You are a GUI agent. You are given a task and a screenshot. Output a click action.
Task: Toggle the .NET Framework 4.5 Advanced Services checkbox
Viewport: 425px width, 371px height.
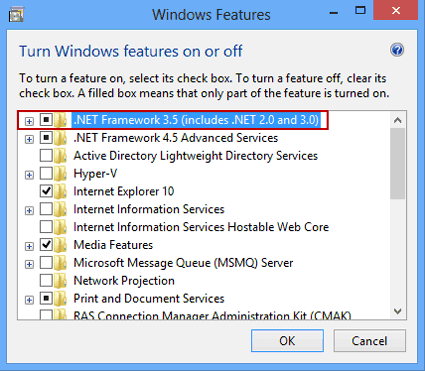tap(46, 137)
